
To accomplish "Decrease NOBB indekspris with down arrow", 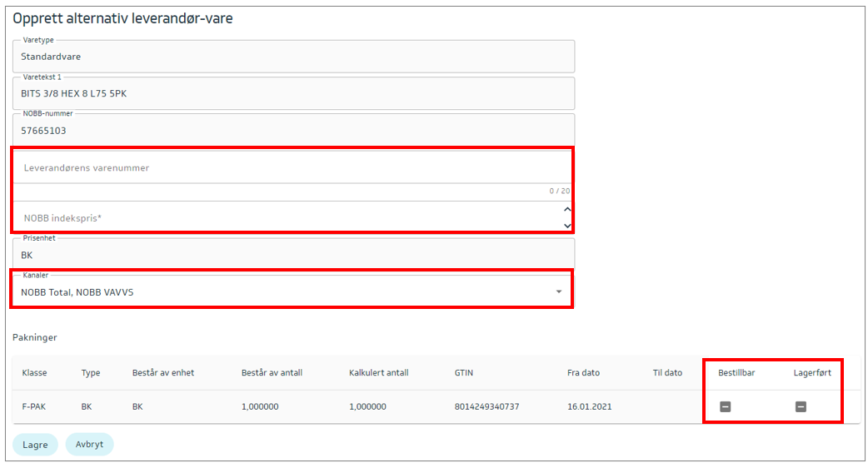I will (x=567, y=225).
